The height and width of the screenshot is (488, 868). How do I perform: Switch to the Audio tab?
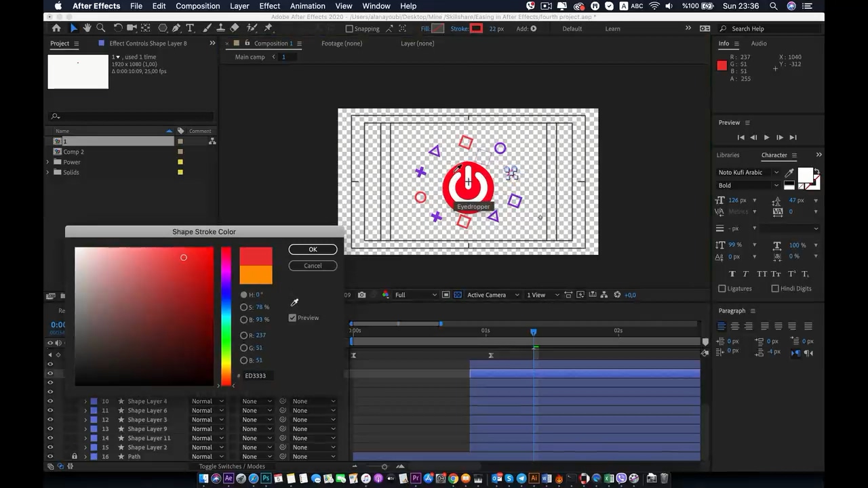pos(759,43)
